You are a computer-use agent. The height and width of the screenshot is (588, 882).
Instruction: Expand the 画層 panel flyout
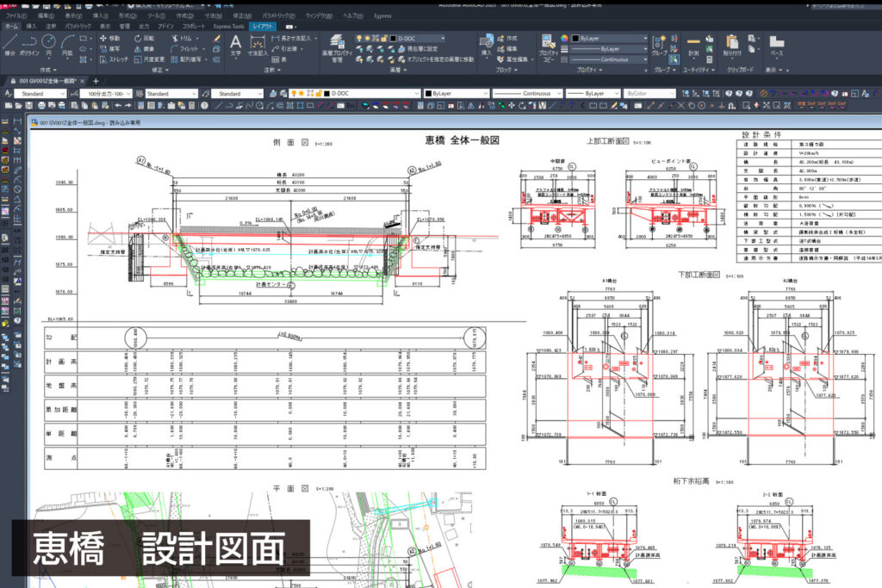(x=398, y=70)
